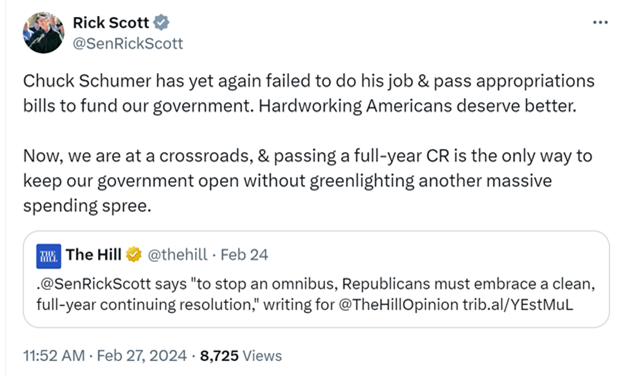The width and height of the screenshot is (624, 376).
Task: Open the trib.al/YEstMuL link
Action: click(x=518, y=305)
